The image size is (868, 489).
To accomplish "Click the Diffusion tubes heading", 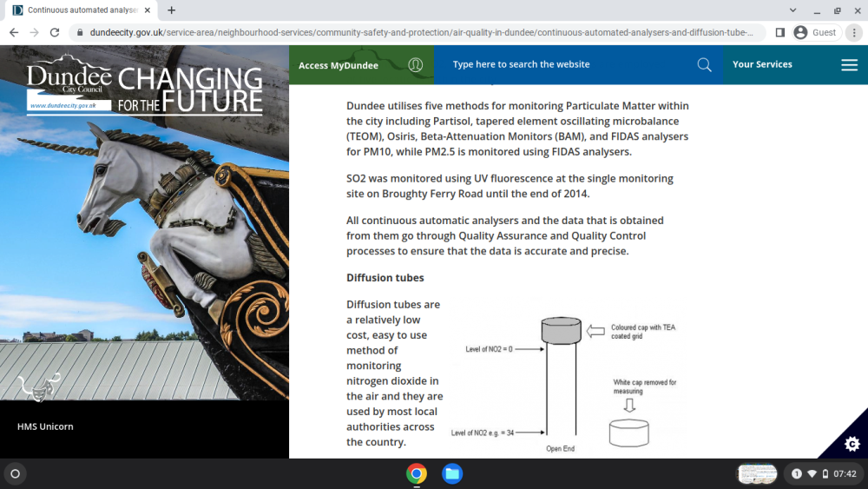I will [385, 277].
